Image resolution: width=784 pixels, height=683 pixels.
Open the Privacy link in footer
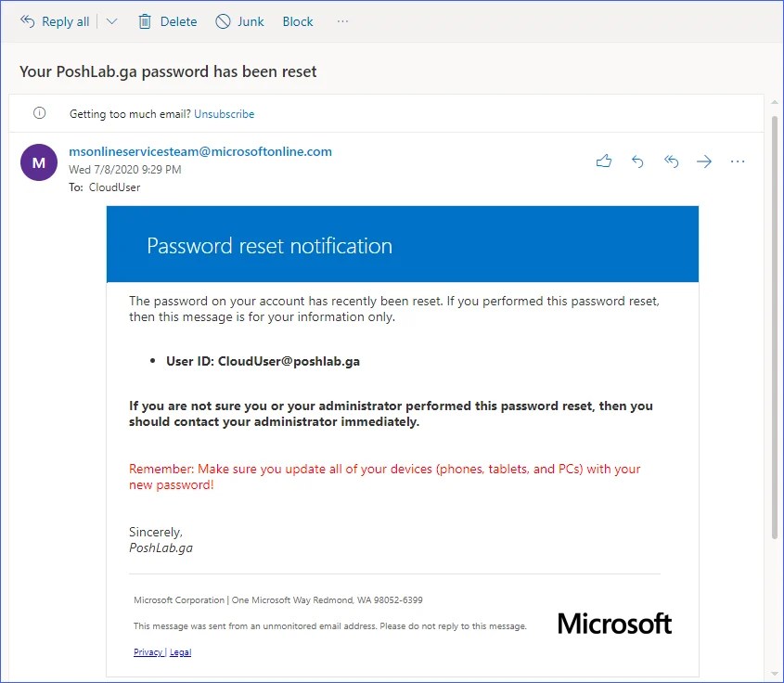tap(148, 652)
